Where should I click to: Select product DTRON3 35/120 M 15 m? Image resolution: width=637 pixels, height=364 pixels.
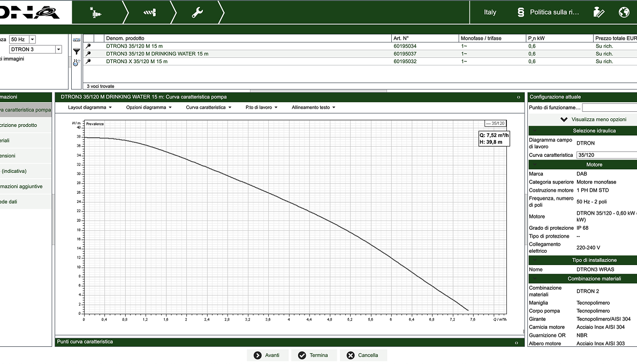point(134,46)
